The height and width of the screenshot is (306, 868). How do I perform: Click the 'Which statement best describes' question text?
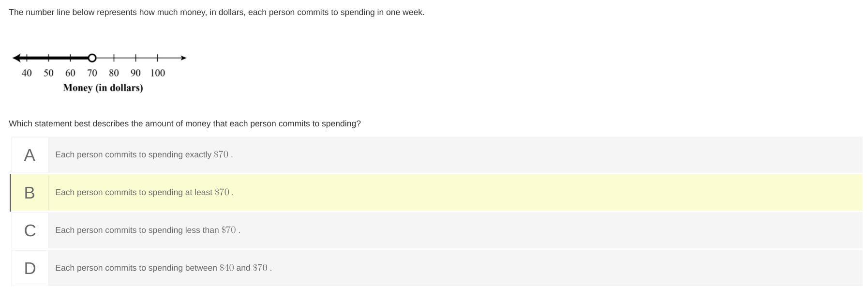(x=184, y=124)
